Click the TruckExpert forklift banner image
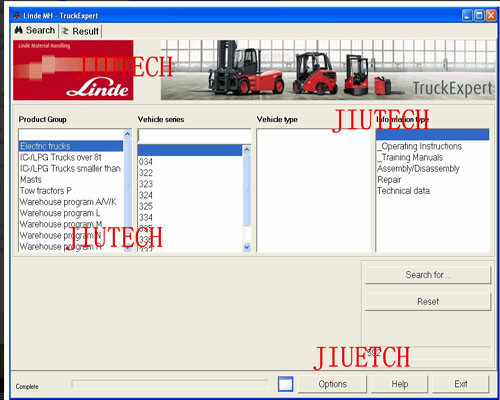Viewport: 500px width, 400px height. (328, 70)
